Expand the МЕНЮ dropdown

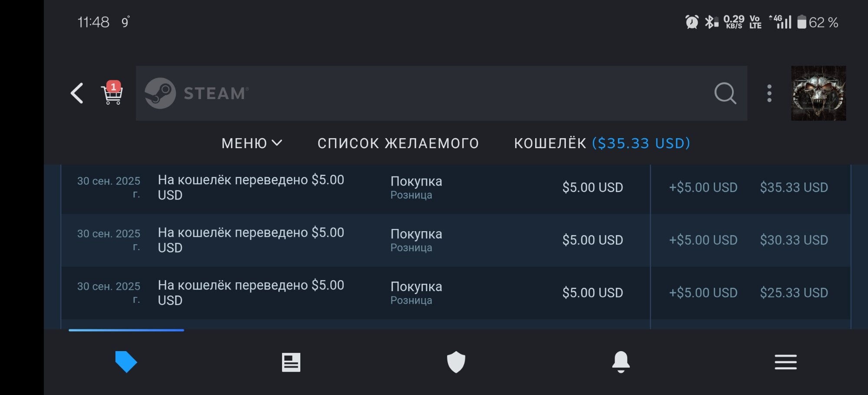pyautogui.click(x=252, y=143)
